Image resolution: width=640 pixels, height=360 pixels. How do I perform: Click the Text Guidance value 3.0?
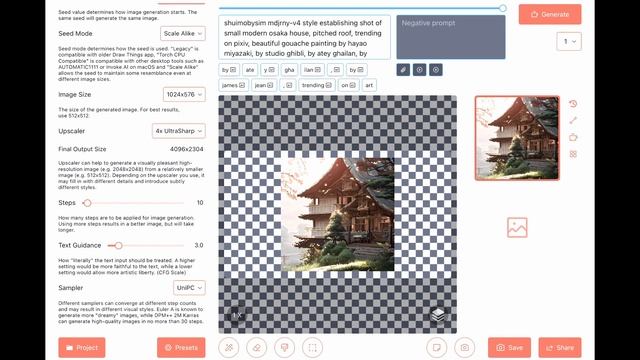pyautogui.click(x=199, y=245)
